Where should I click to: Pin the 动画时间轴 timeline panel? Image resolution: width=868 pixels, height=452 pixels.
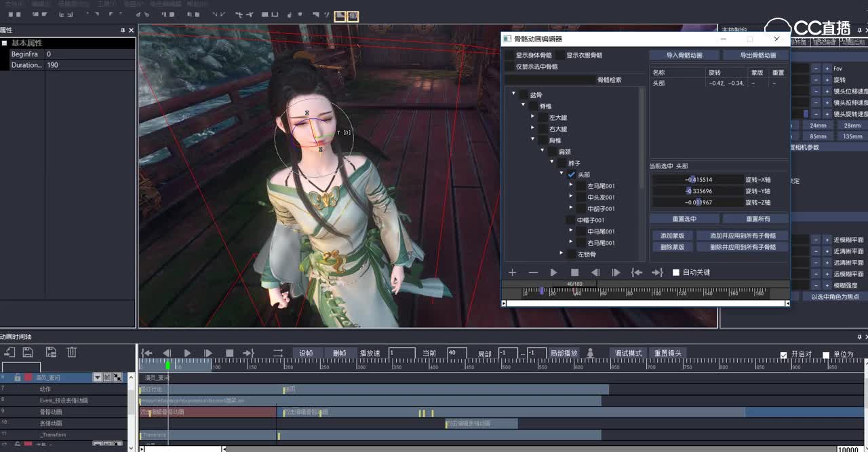coord(859,337)
